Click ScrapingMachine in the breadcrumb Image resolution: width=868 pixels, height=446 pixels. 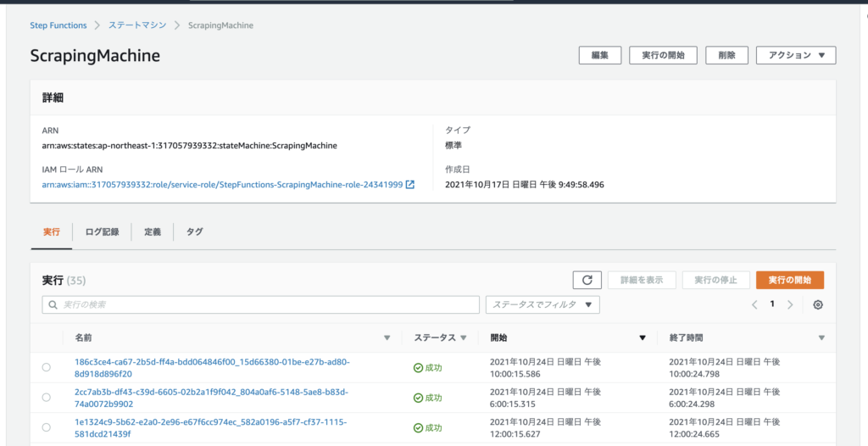221,25
